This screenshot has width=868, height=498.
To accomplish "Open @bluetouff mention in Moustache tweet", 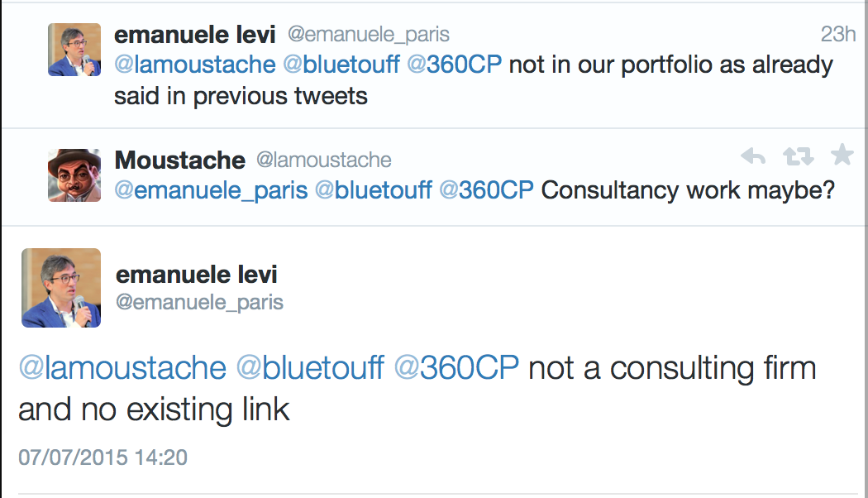I will (x=373, y=190).
